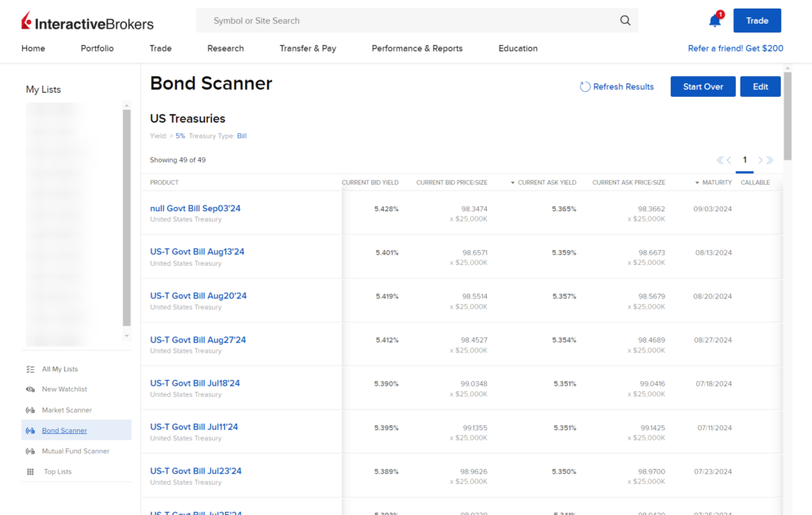Click the Start Over button
The width and height of the screenshot is (812, 515).
[x=703, y=86]
